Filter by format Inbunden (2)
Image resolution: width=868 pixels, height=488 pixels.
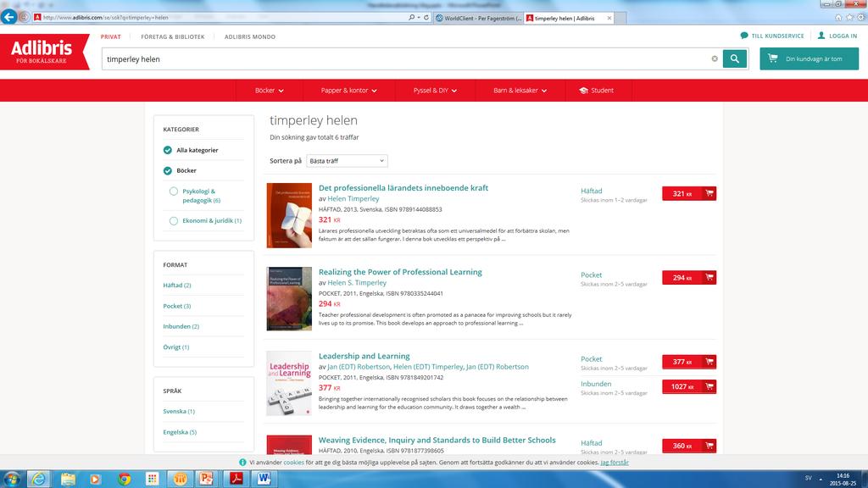181,326
